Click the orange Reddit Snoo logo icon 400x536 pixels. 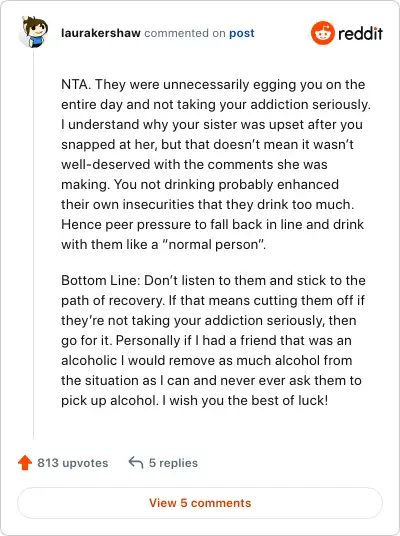click(x=322, y=33)
